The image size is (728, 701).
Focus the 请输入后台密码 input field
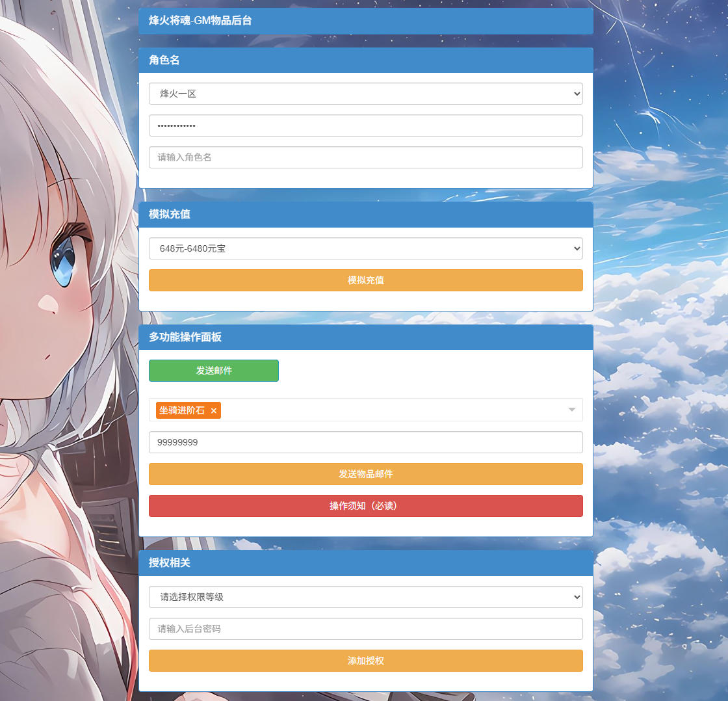tap(365, 629)
